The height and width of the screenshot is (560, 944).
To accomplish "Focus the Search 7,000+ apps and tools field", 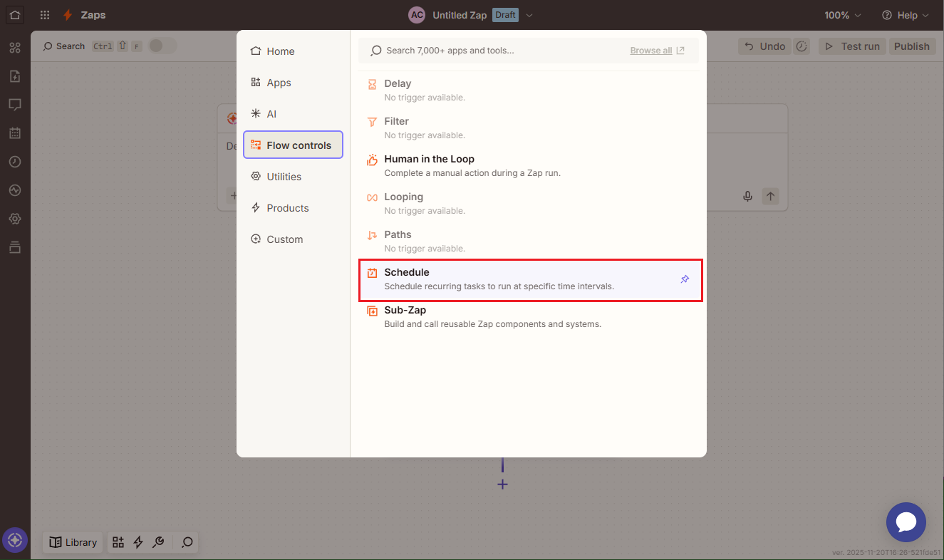I will pyautogui.click(x=529, y=51).
